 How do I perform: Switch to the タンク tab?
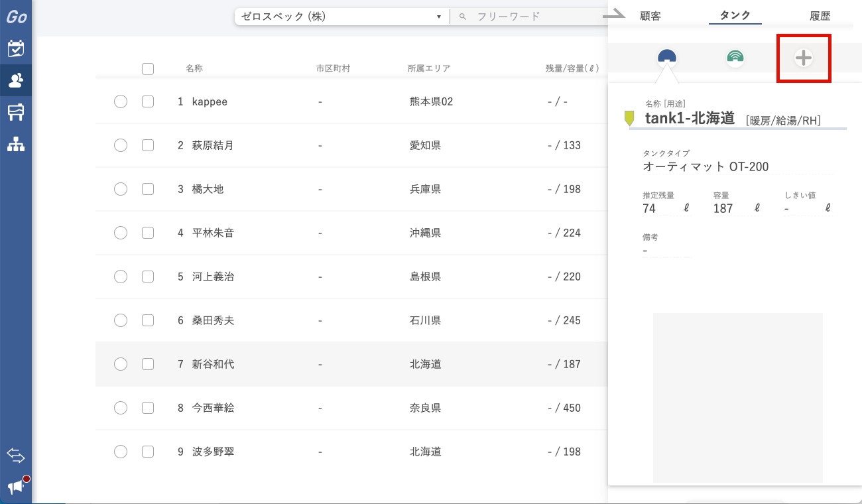coord(735,16)
